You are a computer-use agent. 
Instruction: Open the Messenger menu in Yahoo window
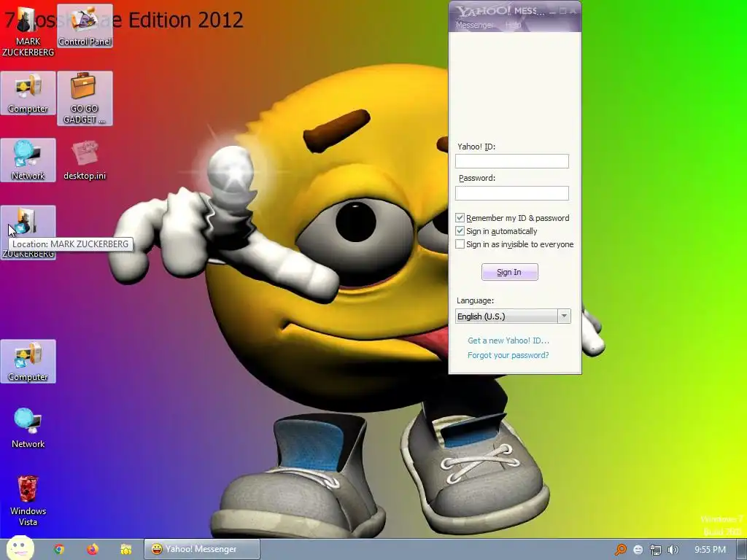coord(474,25)
